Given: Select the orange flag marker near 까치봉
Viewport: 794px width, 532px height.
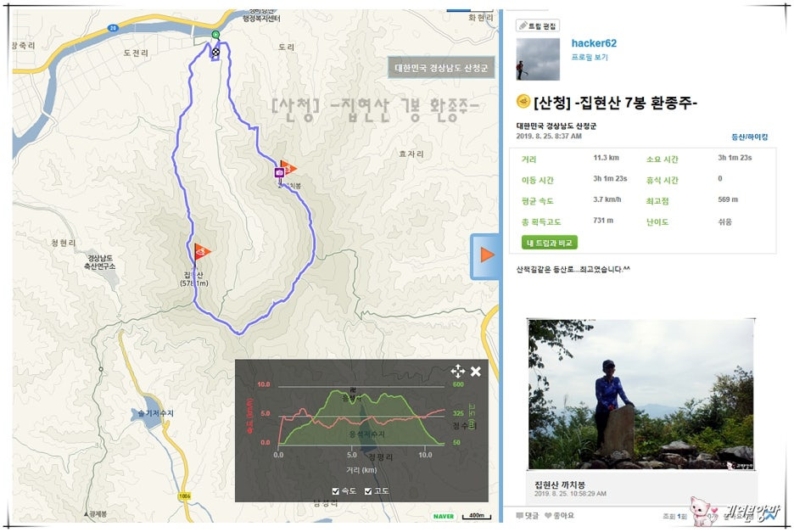Looking at the screenshot, I should [288, 167].
